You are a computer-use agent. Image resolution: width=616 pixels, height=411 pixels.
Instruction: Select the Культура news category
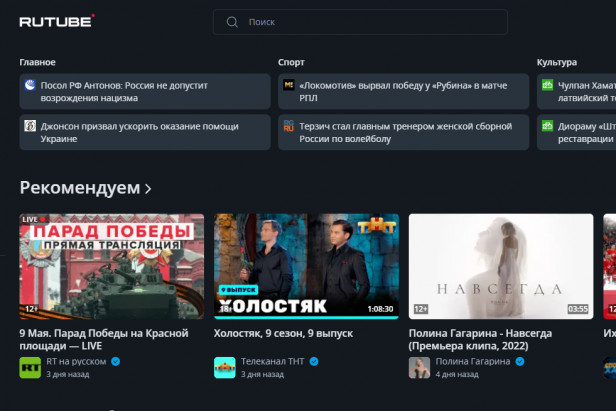[x=556, y=62]
